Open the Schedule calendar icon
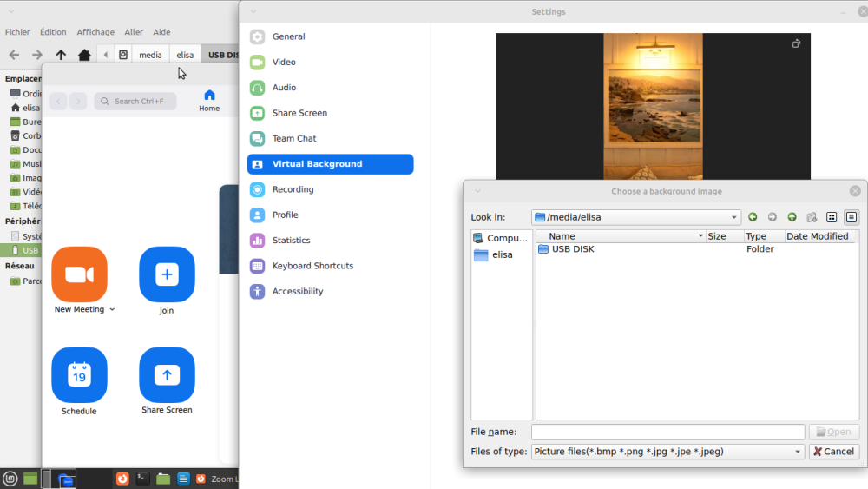This screenshot has width=868, height=489. [x=79, y=375]
